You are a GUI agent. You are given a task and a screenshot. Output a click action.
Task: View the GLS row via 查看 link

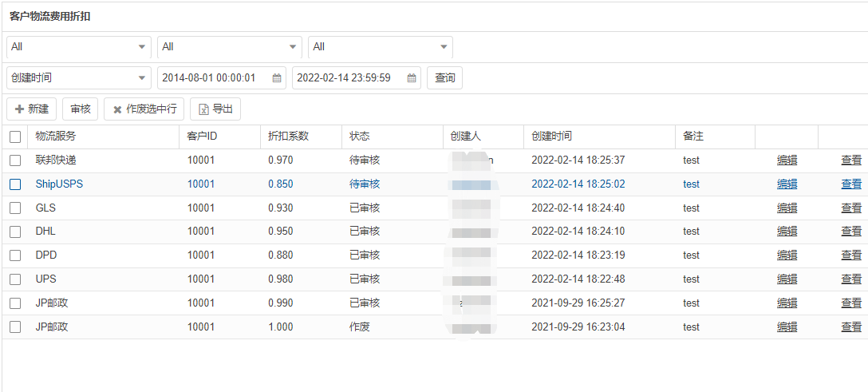[851, 208]
